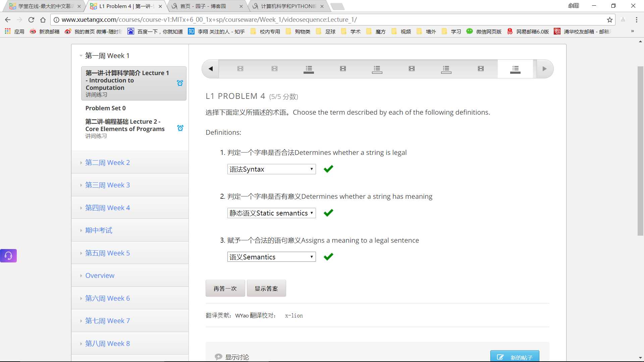Screen dimensions: 644x362
Task: Show more bookmarks with the overflow chevron
Action: coord(632,31)
